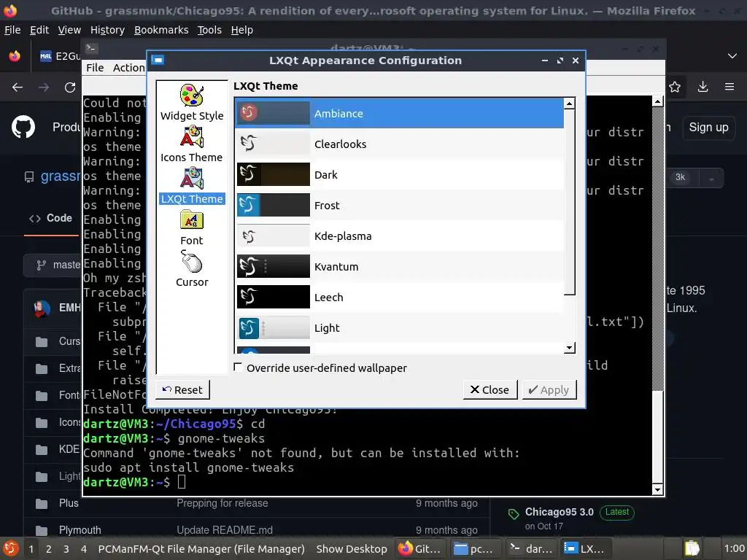Open Firefox Edit menu
Image resolution: width=747 pixels, height=560 pixels.
pyautogui.click(x=39, y=30)
